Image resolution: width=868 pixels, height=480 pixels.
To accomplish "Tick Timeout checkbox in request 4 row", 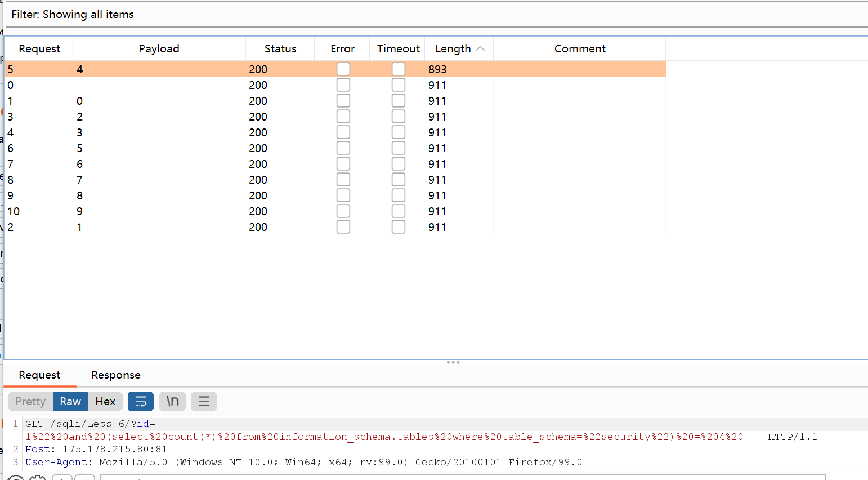I will coord(399,132).
